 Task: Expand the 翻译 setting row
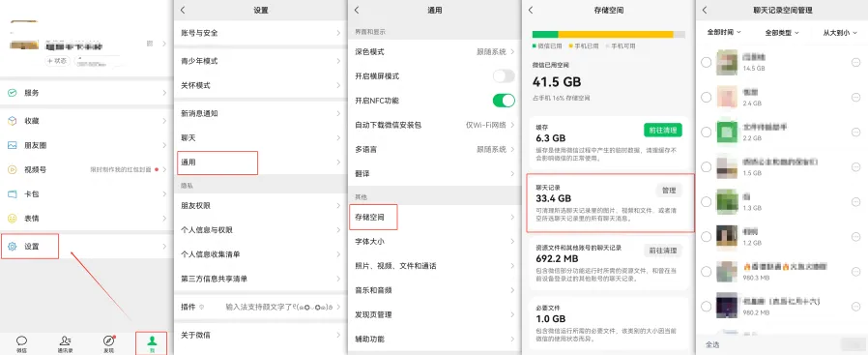coord(435,174)
